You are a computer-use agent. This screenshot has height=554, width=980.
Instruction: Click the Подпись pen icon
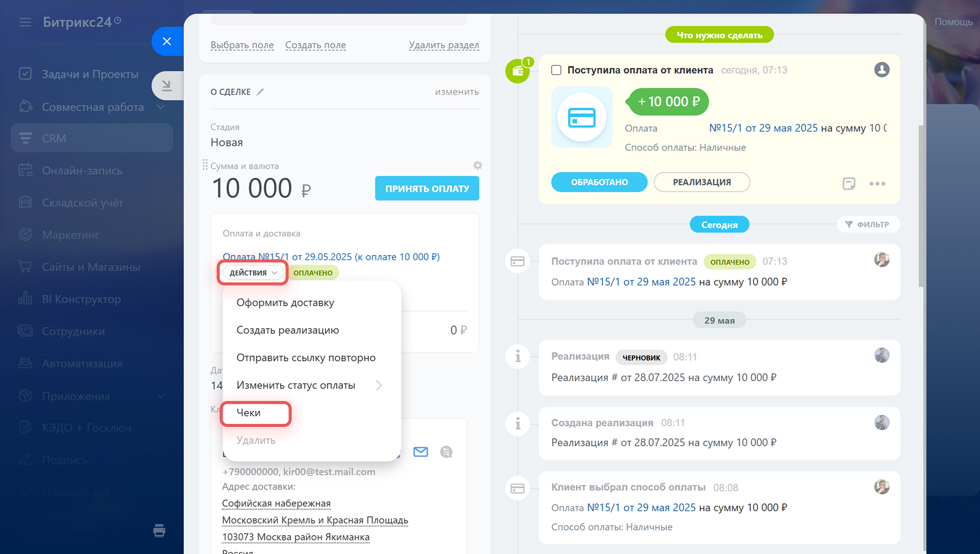25,460
